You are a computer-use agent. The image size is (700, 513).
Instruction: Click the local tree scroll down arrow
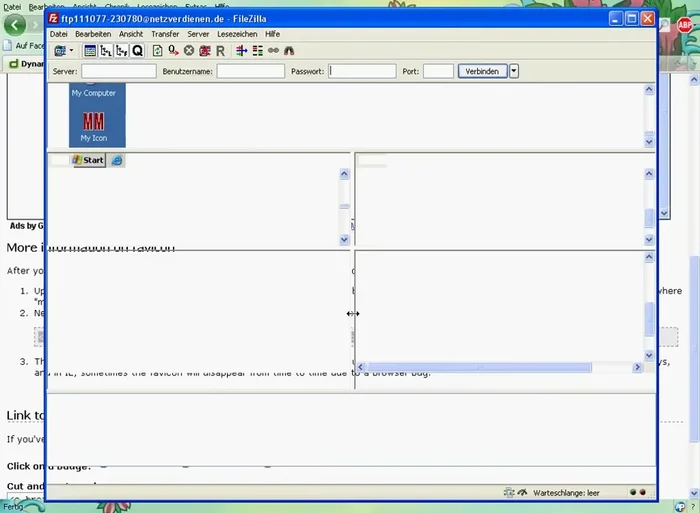344,240
